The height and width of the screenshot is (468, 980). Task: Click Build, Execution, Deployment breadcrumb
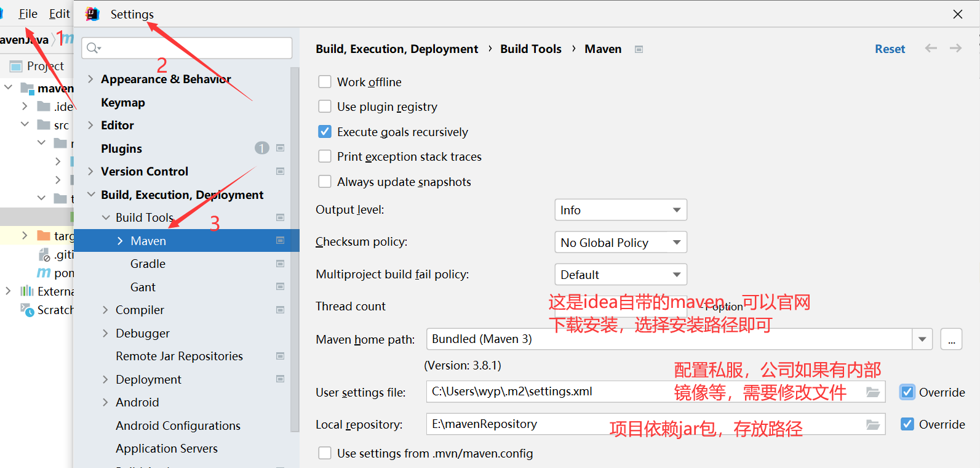point(397,49)
